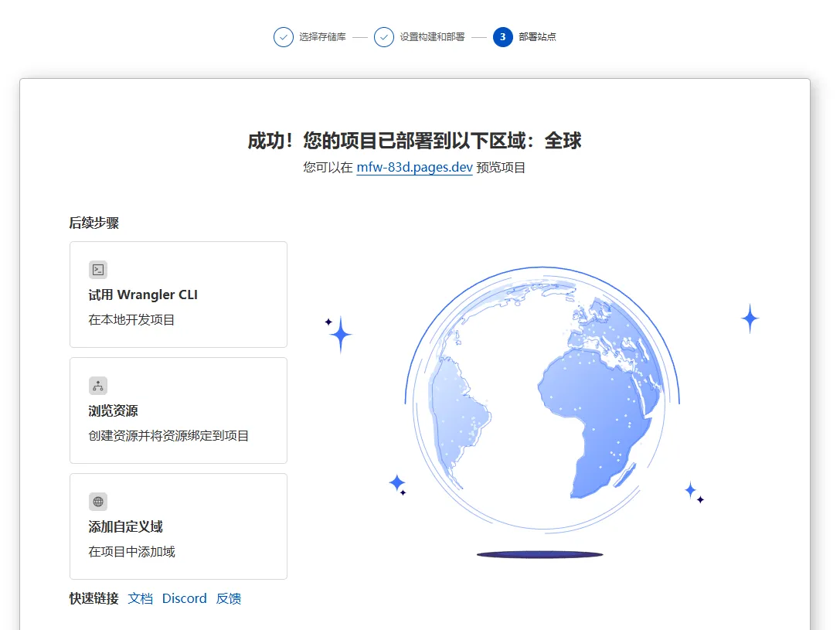Select the 添加自定义域 card title
Screen dimensions: 840x630
click(126, 526)
